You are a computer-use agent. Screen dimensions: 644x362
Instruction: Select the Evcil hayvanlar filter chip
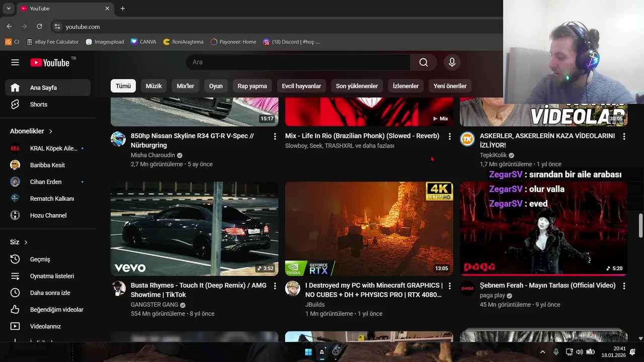(x=301, y=86)
